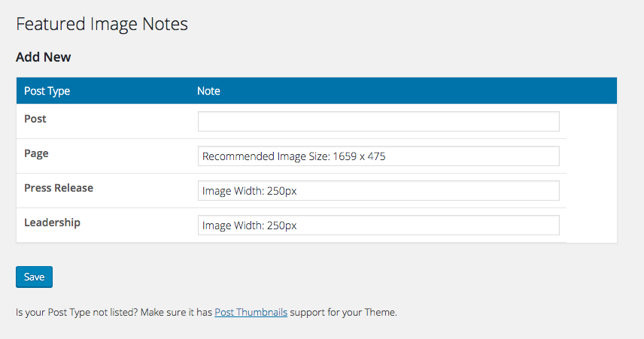Click the Add New subheading
644x339 pixels.
tap(43, 57)
